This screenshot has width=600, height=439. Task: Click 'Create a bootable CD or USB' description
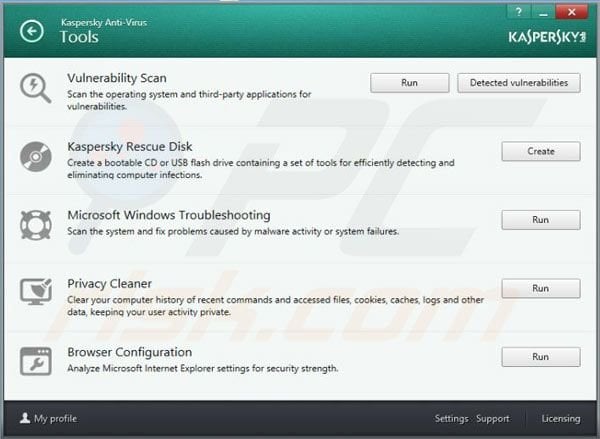[x=261, y=168]
